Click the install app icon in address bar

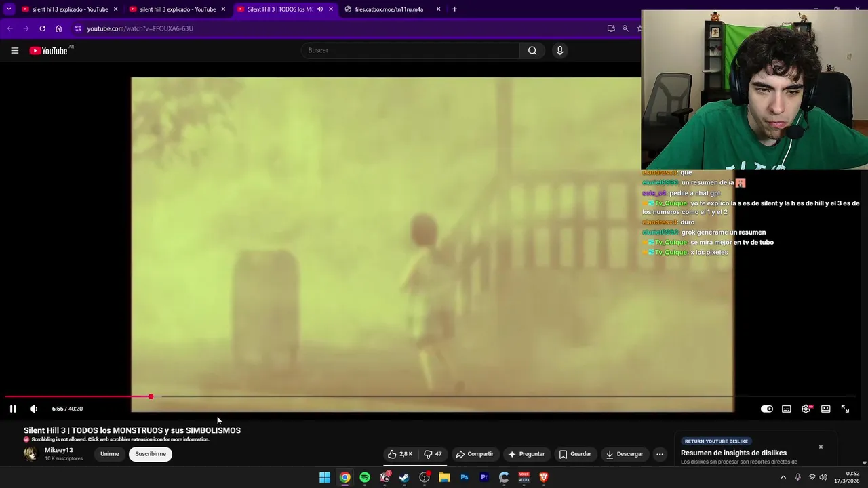point(611,28)
